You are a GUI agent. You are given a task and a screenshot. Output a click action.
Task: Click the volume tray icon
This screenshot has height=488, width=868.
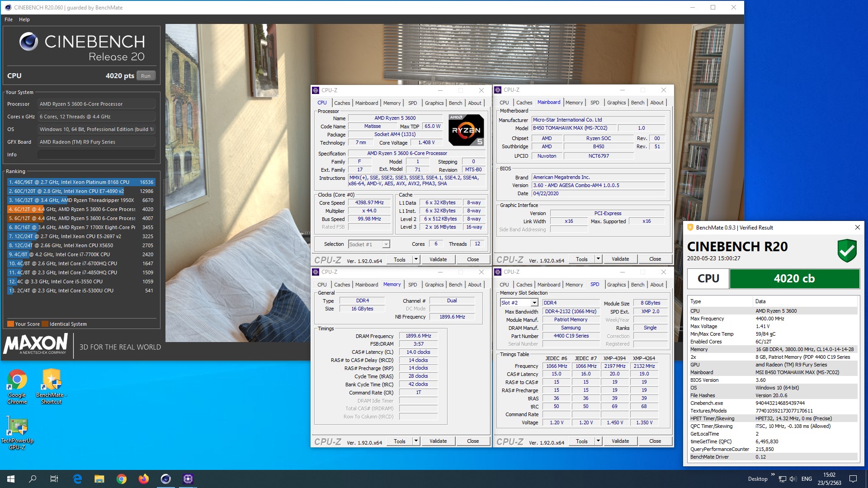click(x=794, y=479)
